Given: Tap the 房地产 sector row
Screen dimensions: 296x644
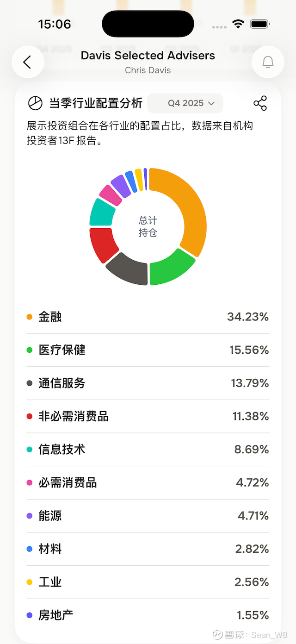Looking at the screenshot, I should click(x=148, y=615).
